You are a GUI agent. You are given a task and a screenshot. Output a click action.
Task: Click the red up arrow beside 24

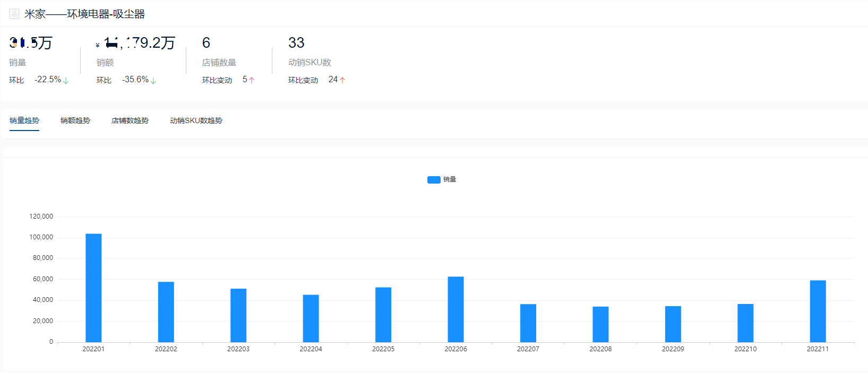[x=342, y=80]
